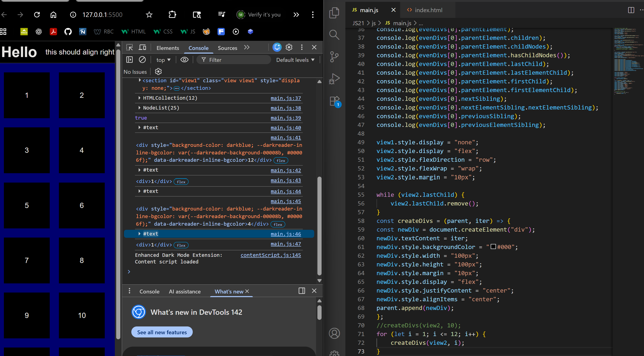
Task: Toggle console sidebar panel
Action: (x=129, y=60)
